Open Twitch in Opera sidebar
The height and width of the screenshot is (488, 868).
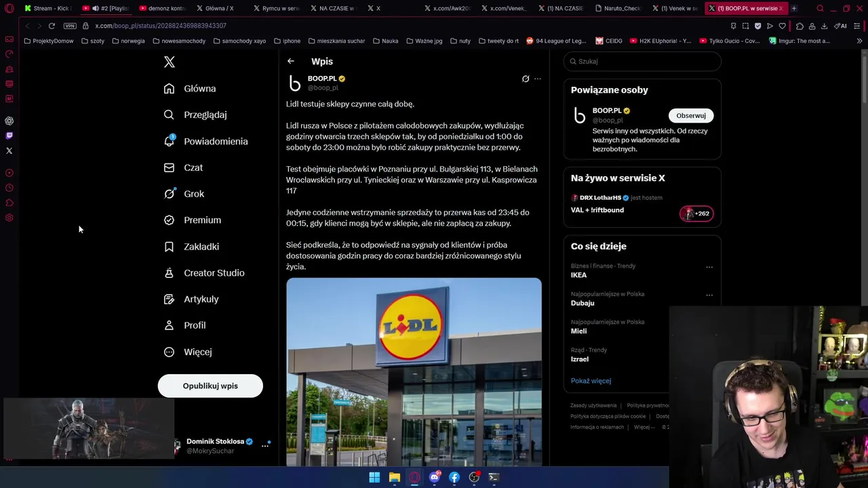tap(9, 136)
